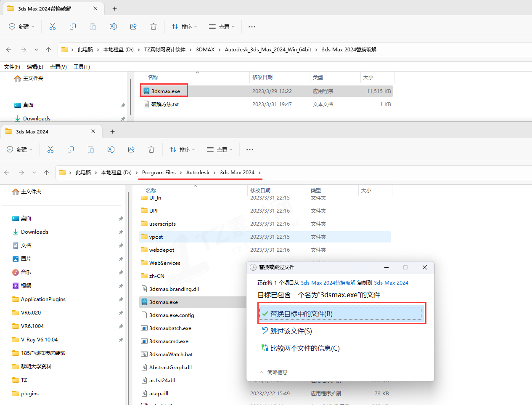Open the 查看(V) menu in the menu bar

click(x=58, y=67)
